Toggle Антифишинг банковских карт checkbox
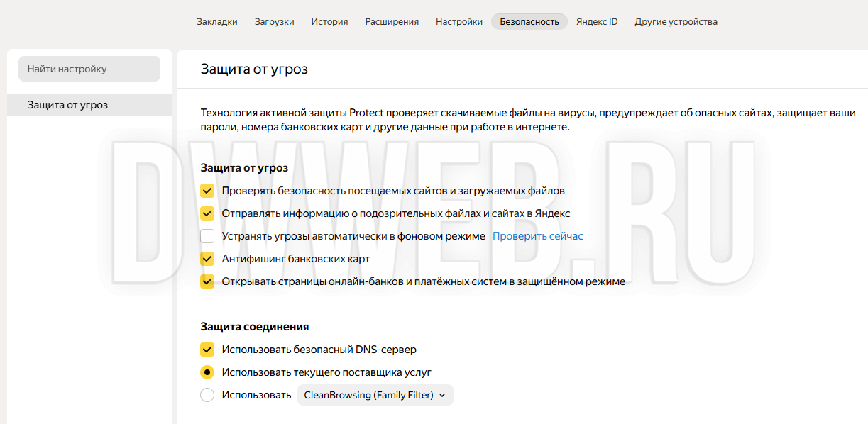Screen dimensions: 868x424 pyautogui.click(x=207, y=259)
